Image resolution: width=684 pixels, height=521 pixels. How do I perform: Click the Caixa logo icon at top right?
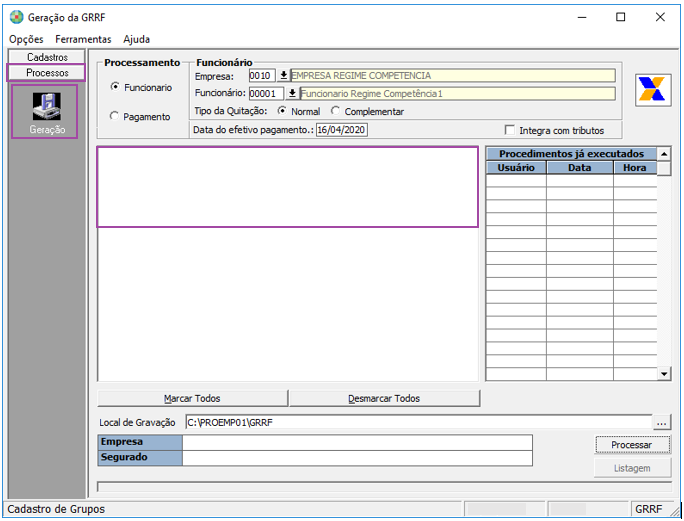point(653,89)
